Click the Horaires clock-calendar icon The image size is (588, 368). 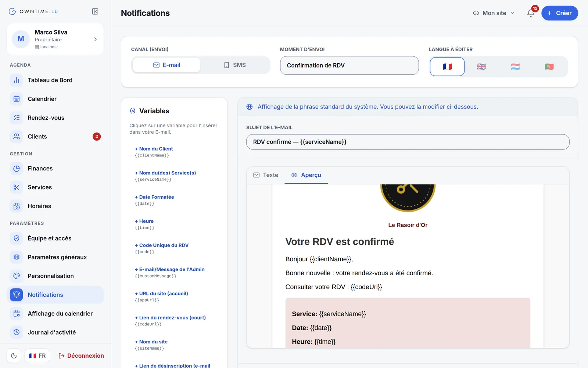coord(17,206)
